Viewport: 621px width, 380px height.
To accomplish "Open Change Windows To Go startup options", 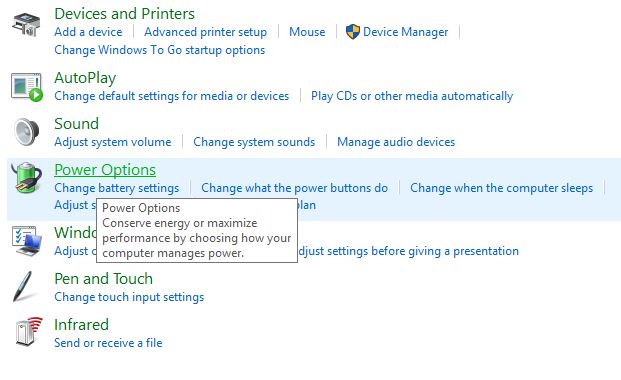I will (160, 50).
